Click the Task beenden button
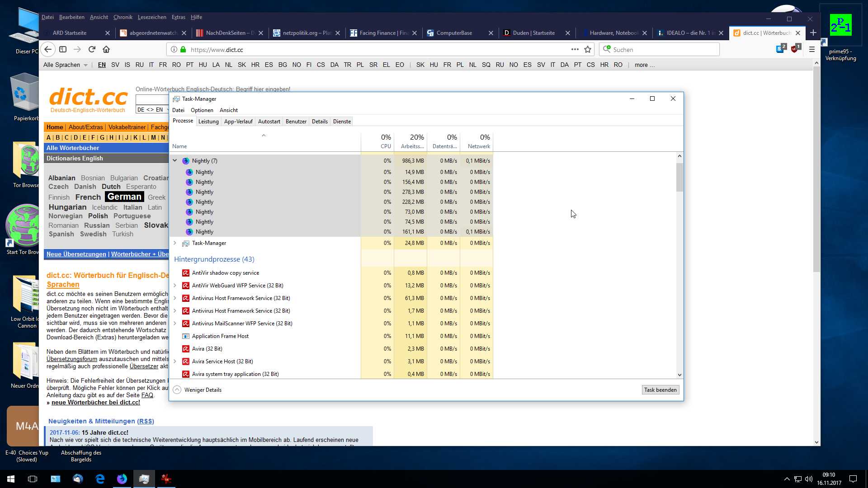This screenshot has height=488, width=868. pyautogui.click(x=660, y=390)
